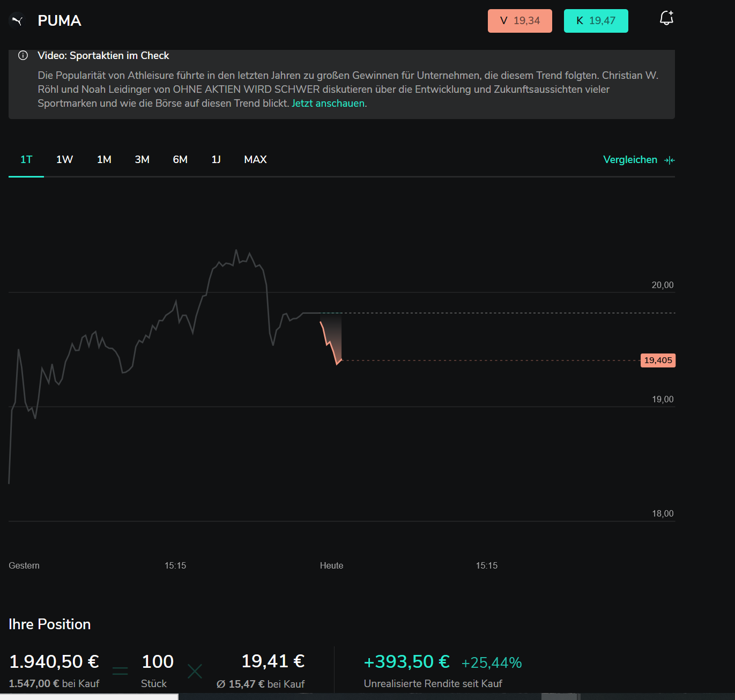Select the 1T chart timeframe tab
The height and width of the screenshot is (700, 735).
pyautogui.click(x=26, y=160)
